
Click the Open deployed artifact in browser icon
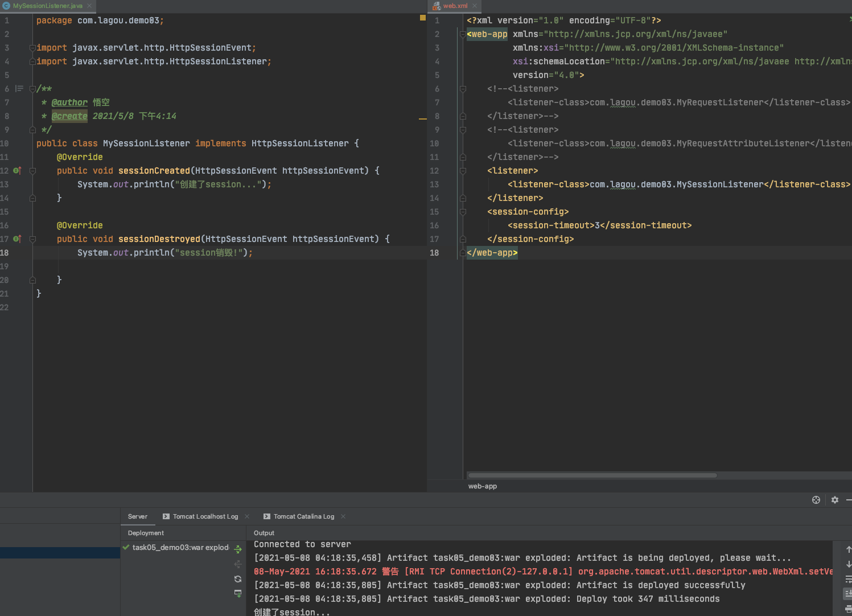coord(238,593)
